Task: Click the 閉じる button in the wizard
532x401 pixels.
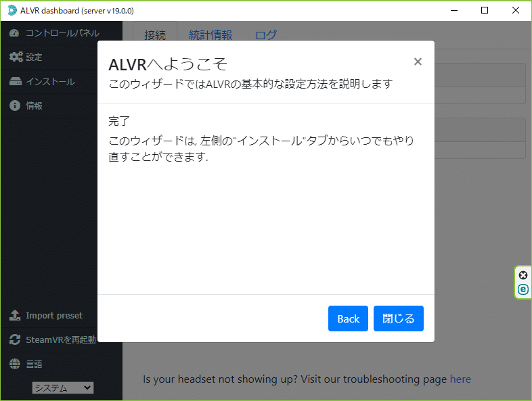Action: coord(398,319)
